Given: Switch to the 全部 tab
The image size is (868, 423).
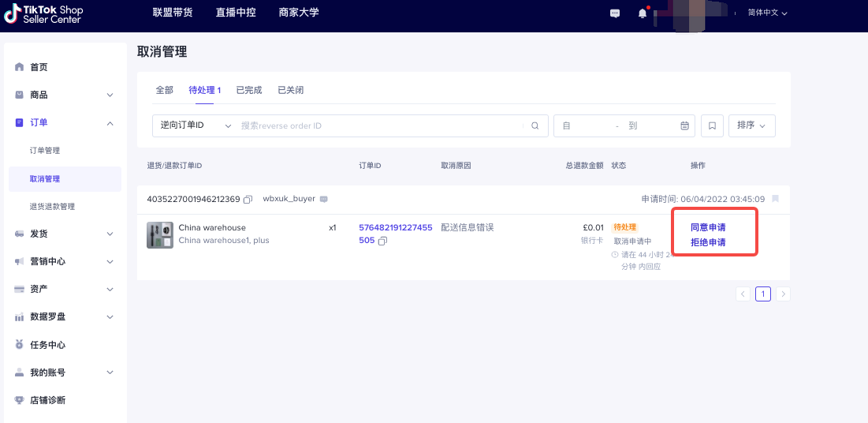Looking at the screenshot, I should pyautogui.click(x=165, y=90).
